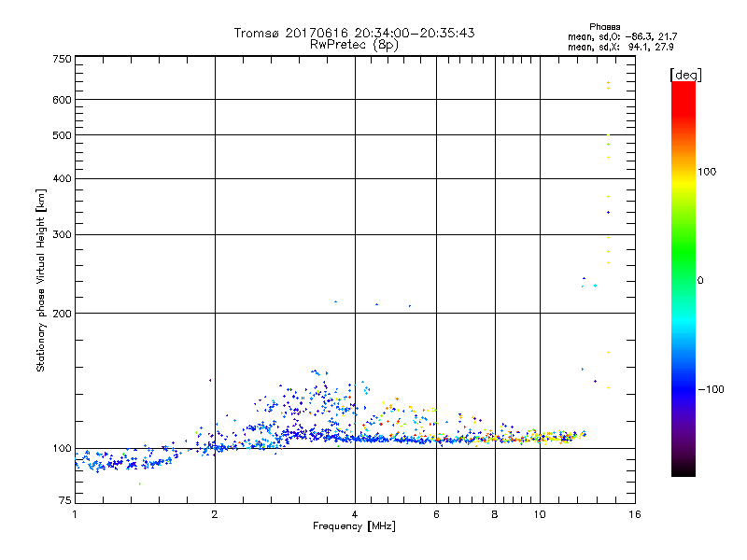Click the plot title 'Tromsø 20170616 20:34:00-20:35:43'

pyautogui.click(x=354, y=33)
